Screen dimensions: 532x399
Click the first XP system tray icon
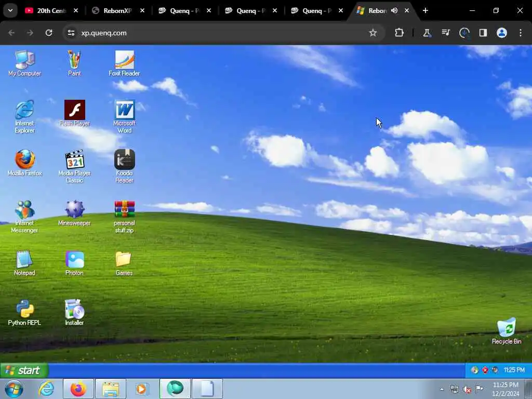[x=475, y=370]
